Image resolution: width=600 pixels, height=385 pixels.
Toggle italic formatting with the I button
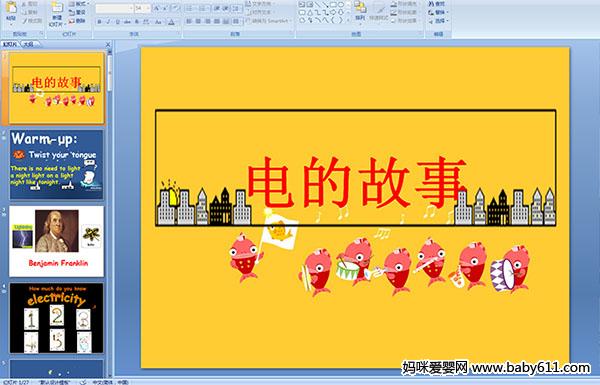(x=108, y=22)
